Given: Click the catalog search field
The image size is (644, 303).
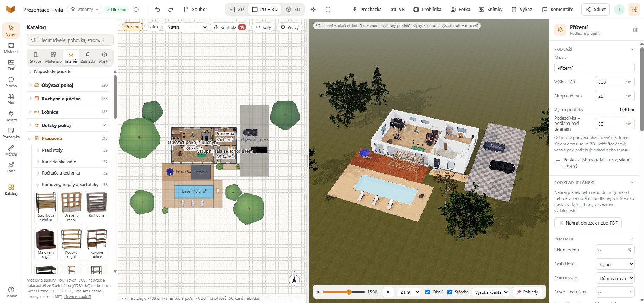Looking at the screenshot, I should click(x=70, y=40).
